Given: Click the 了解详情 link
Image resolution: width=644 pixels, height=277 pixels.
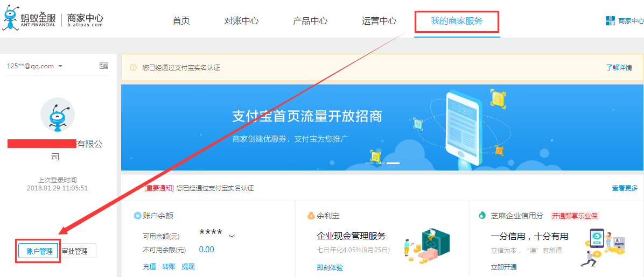Looking at the screenshot, I should click(619, 68).
